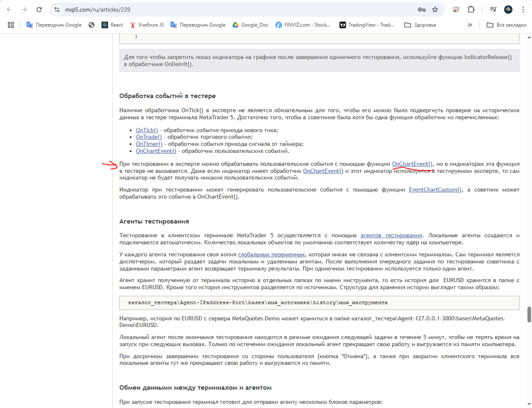The height and width of the screenshot is (408, 532).
Task: Open the OnTrade() list link
Action: coord(149,137)
